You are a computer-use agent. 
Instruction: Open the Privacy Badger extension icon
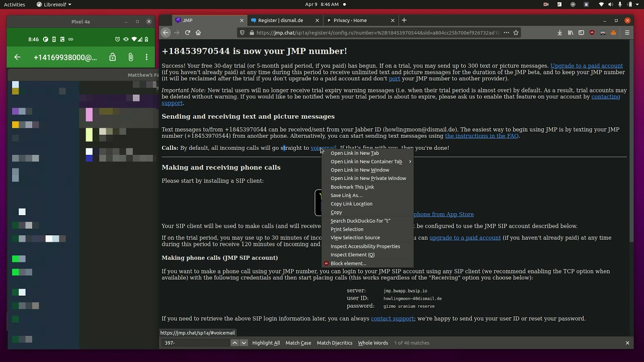click(603, 33)
